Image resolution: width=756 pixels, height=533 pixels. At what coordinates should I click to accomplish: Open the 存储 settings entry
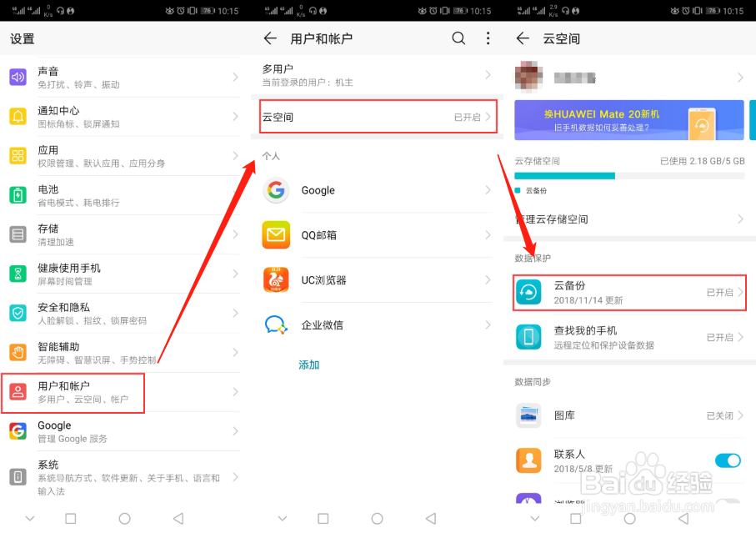click(121, 234)
